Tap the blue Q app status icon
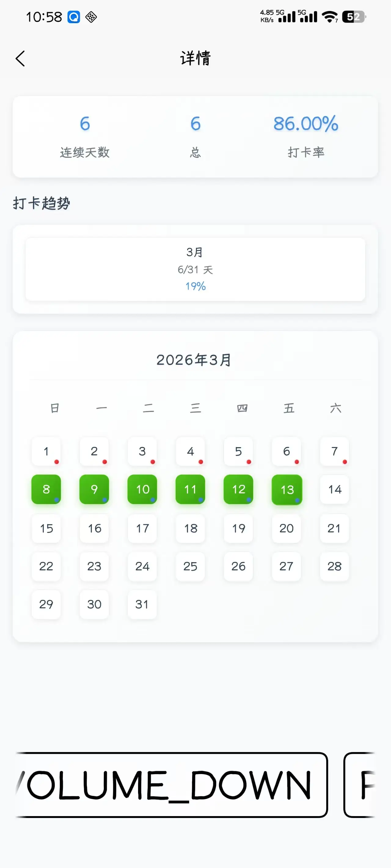Image resolution: width=391 pixels, height=868 pixels. 74,17
